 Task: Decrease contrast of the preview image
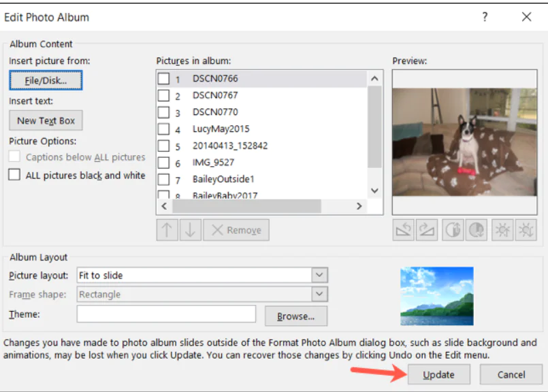[476, 229]
